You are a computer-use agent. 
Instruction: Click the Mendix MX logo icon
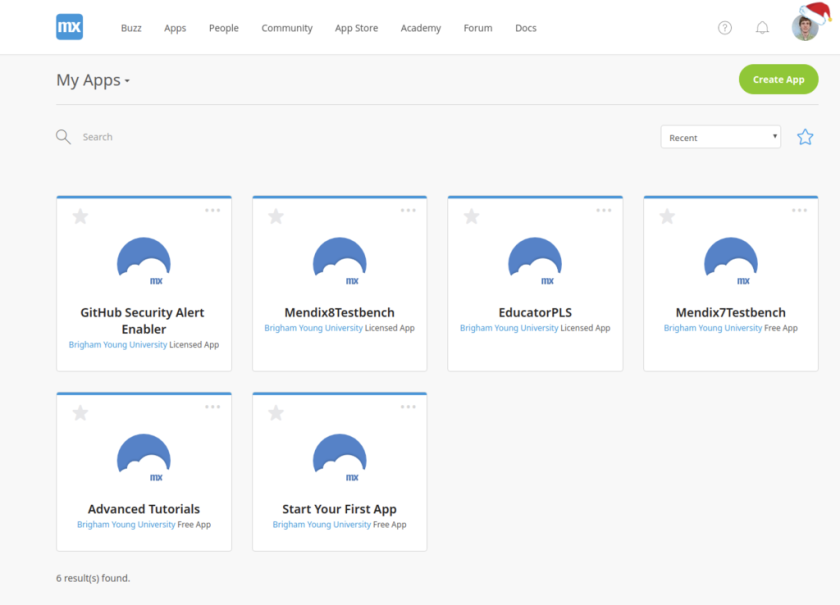69,27
